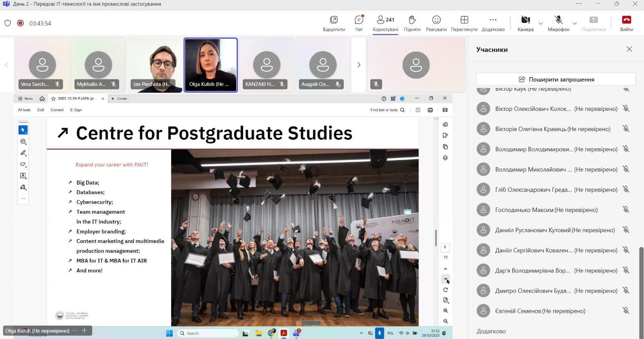The width and height of the screenshot is (644, 339).
Task: Toggle the Користувачі participants panel
Action: [x=385, y=23]
